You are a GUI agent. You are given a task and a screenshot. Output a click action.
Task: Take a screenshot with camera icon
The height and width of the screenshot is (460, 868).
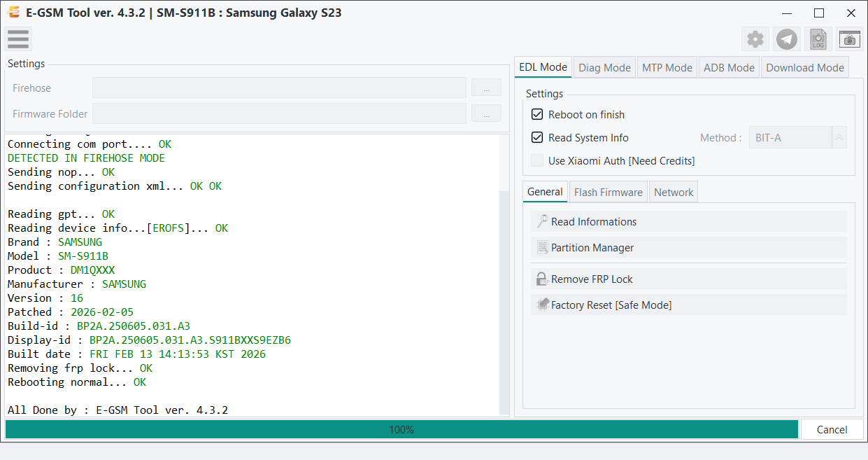click(850, 39)
